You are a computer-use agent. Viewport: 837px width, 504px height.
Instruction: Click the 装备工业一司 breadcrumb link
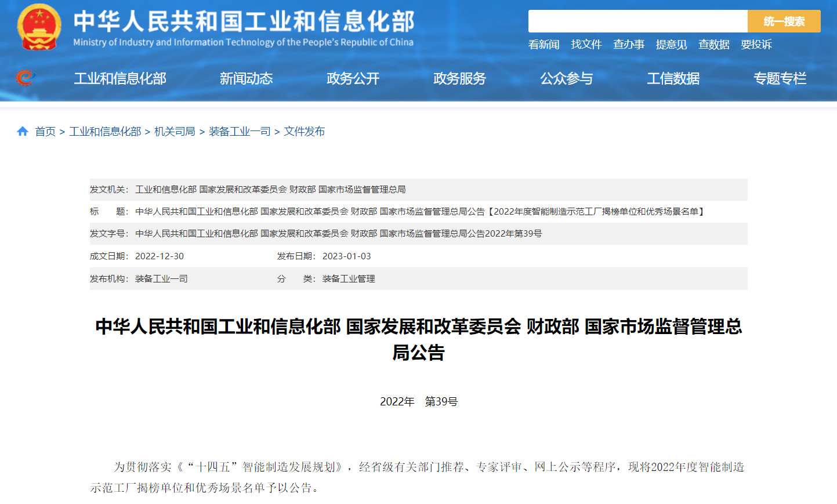coord(240,132)
